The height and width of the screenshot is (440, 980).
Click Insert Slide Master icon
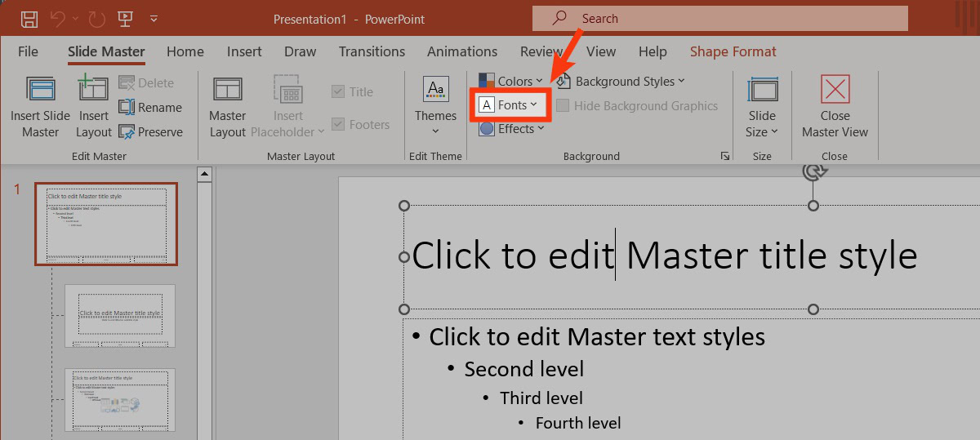(x=40, y=90)
